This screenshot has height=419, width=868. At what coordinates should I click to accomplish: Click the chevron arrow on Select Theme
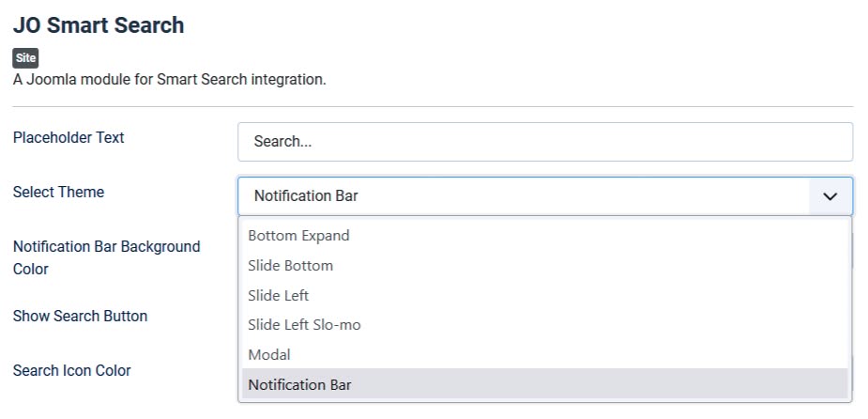(x=830, y=196)
